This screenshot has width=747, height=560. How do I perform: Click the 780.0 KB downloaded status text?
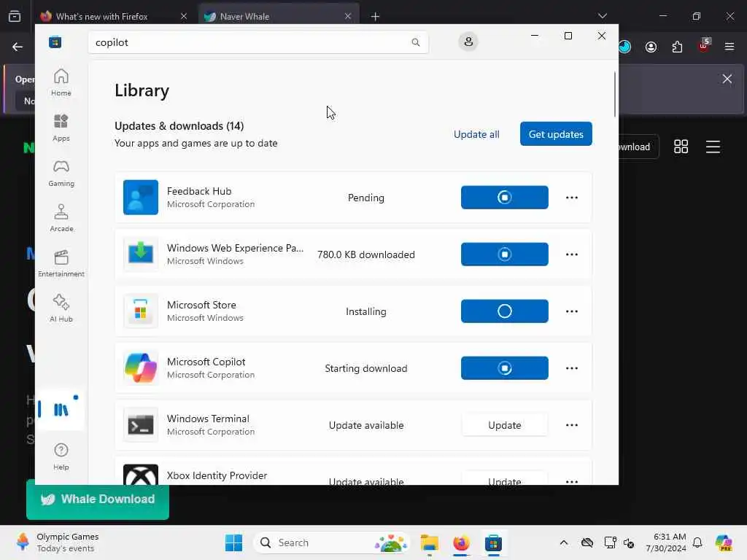(366, 254)
